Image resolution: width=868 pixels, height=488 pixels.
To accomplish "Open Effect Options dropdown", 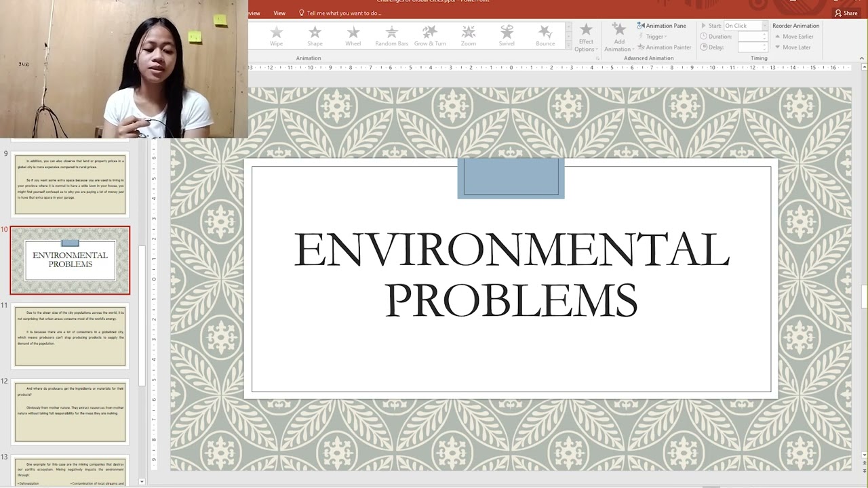I will [586, 37].
